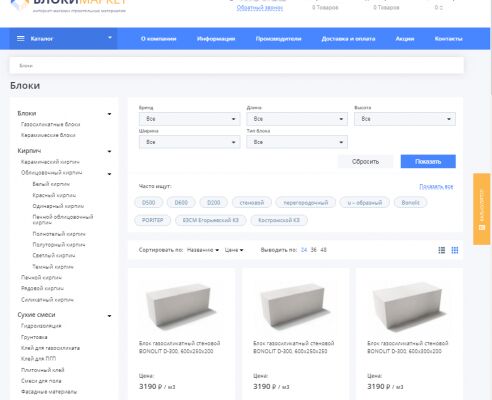Open Гидроизоляция sidebar link

pyautogui.click(x=41, y=326)
